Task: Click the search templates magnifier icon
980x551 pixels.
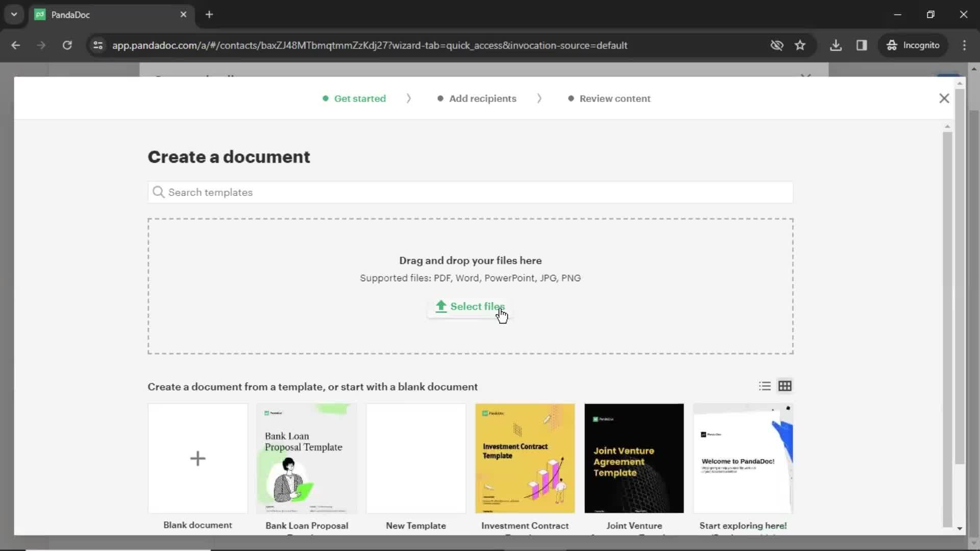Action: [159, 192]
